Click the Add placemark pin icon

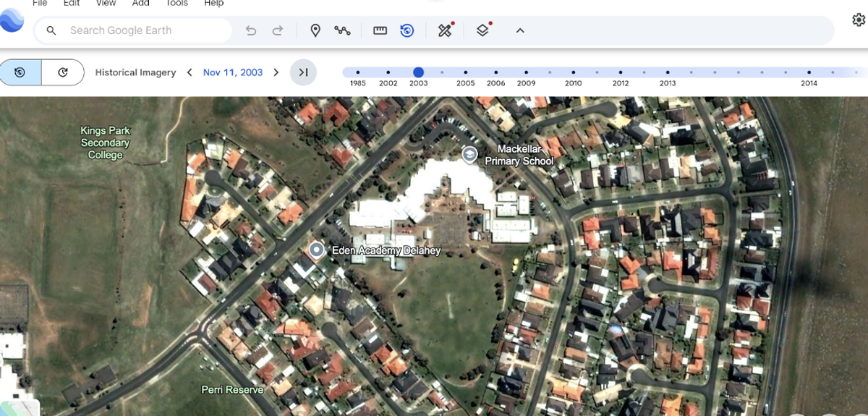pyautogui.click(x=315, y=30)
